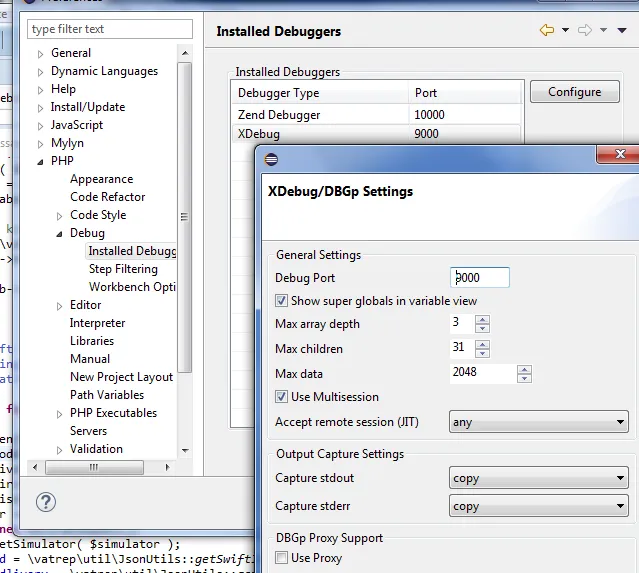Screen dimensions: 639x573
Task: Increase Max array depth value
Action: (x=483, y=320)
